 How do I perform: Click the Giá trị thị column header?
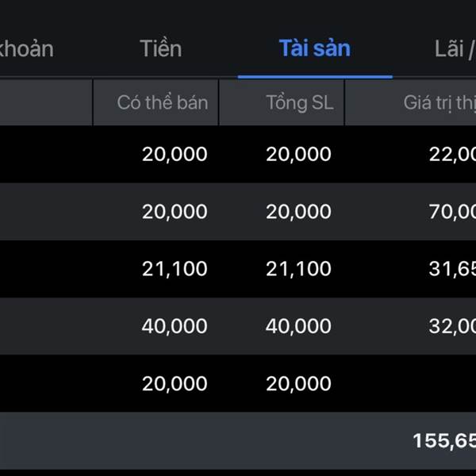[x=440, y=102]
